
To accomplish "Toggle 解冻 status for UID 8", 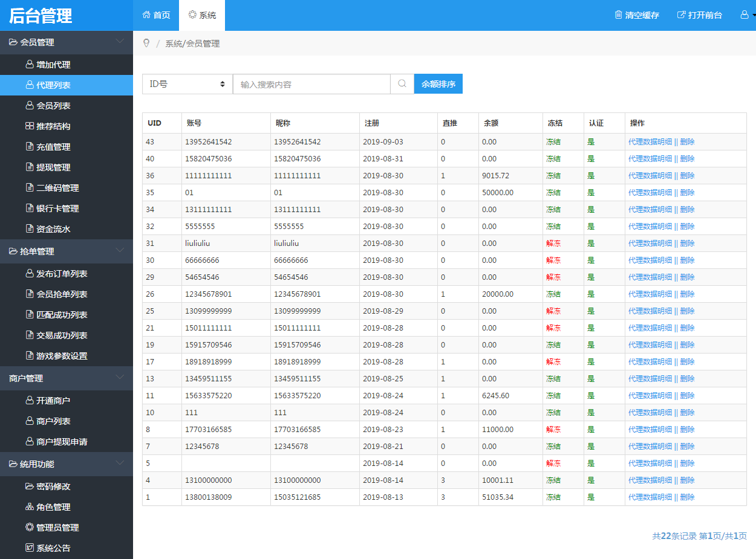I will (x=553, y=430).
